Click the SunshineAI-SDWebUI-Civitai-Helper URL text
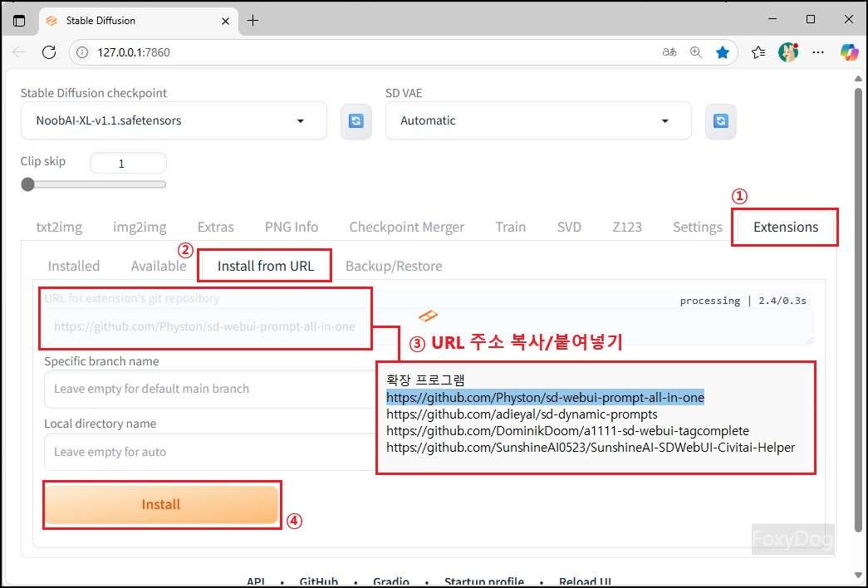868x588 pixels. 591,448
